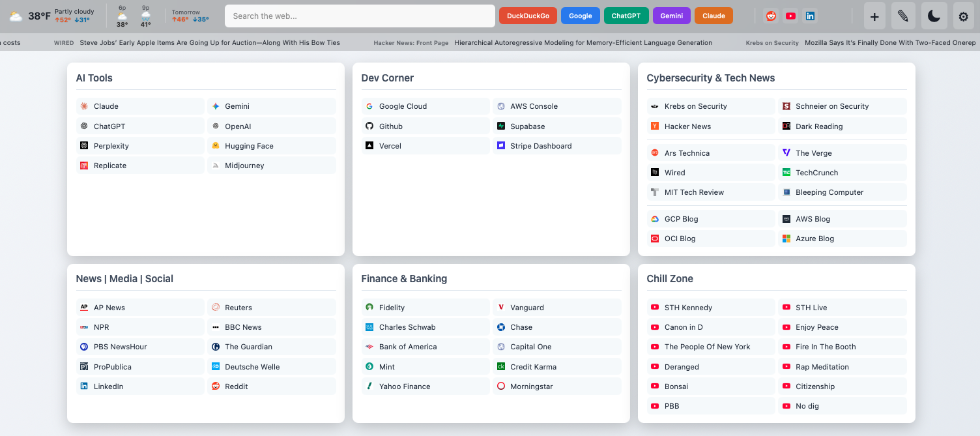
Task: Click the Search the web input field
Action: pos(360,16)
